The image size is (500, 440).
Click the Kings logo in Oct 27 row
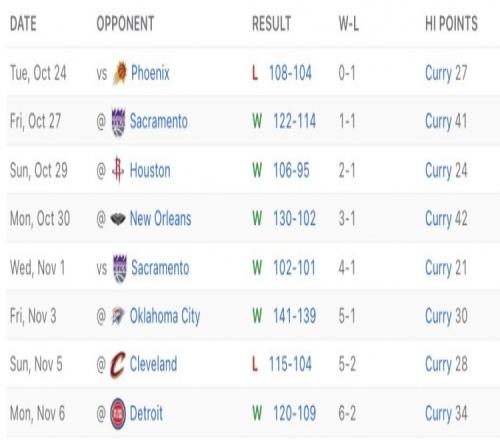click(118, 122)
